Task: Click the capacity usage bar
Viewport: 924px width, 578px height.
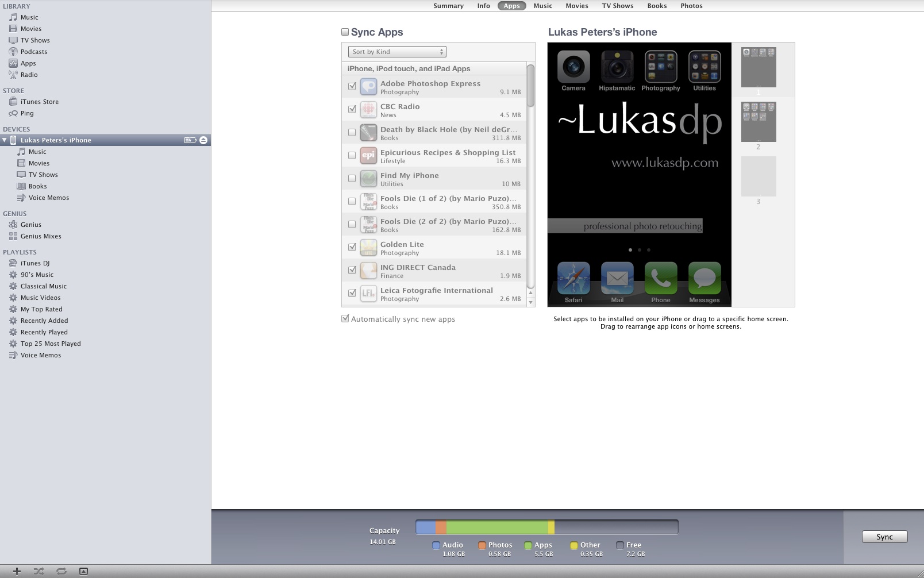Action: 546,527
